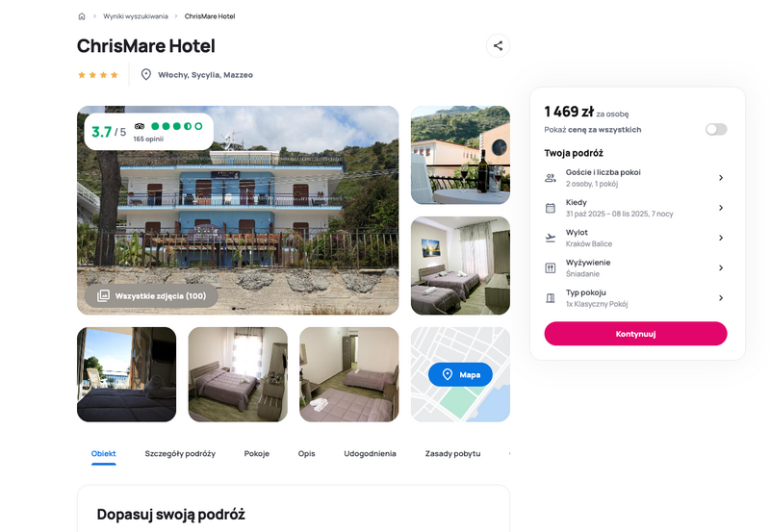Expand the Typ pokoju chevron
Image resolution: width=770 pixels, height=532 pixels.
pos(721,298)
